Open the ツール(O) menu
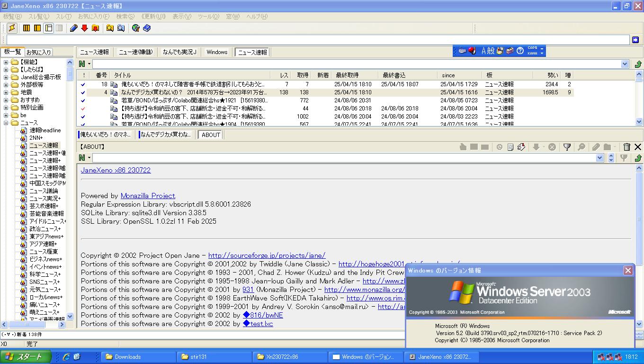Screen dimensions: 644x364 (x=208, y=17)
